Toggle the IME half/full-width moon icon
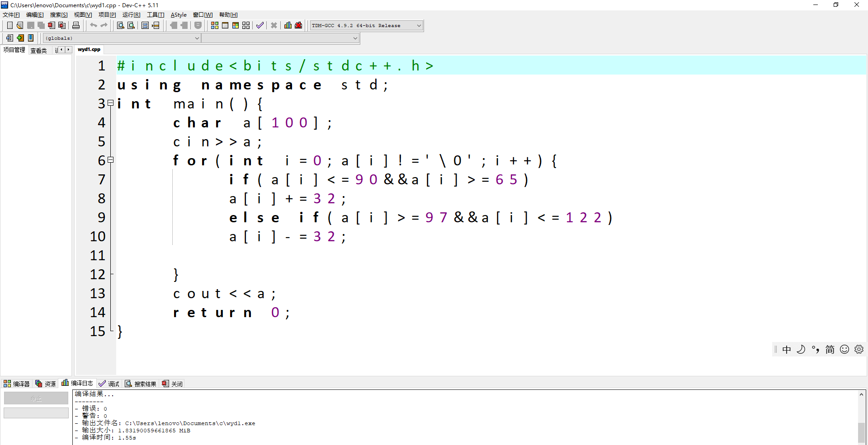This screenshot has height=445, width=868. click(801, 349)
